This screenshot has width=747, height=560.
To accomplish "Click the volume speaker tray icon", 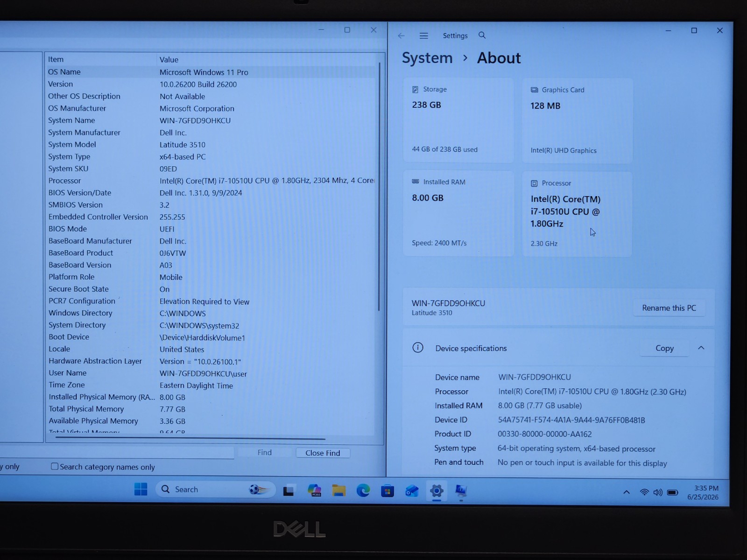I will point(658,492).
